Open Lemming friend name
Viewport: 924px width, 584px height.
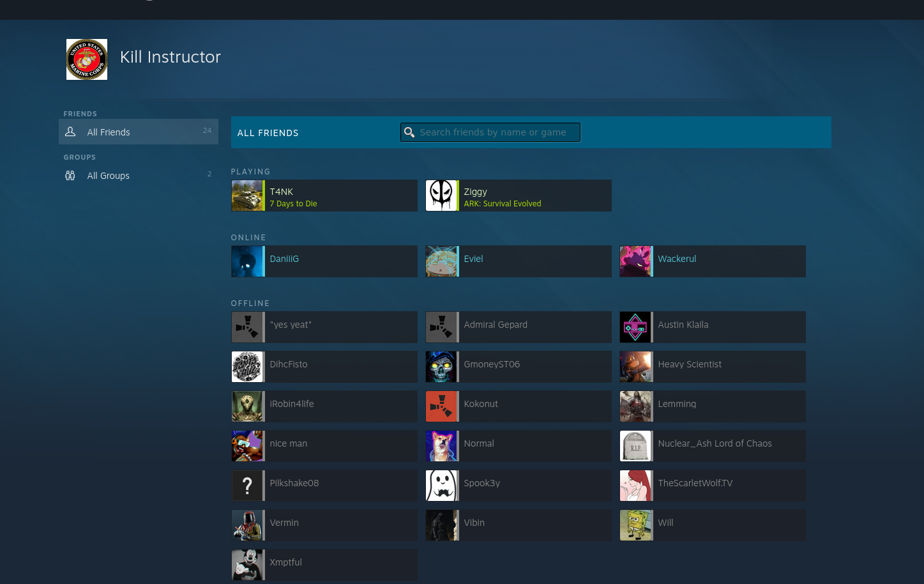click(677, 404)
